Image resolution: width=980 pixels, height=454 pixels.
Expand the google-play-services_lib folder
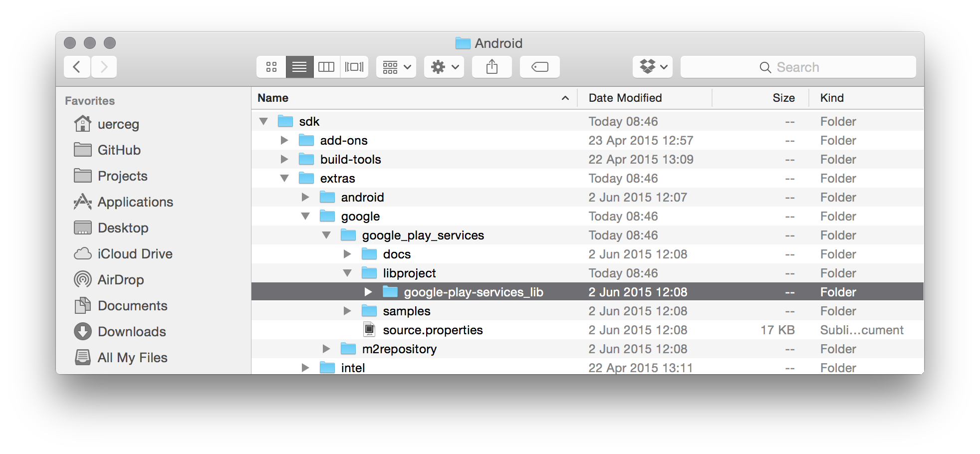[368, 292]
